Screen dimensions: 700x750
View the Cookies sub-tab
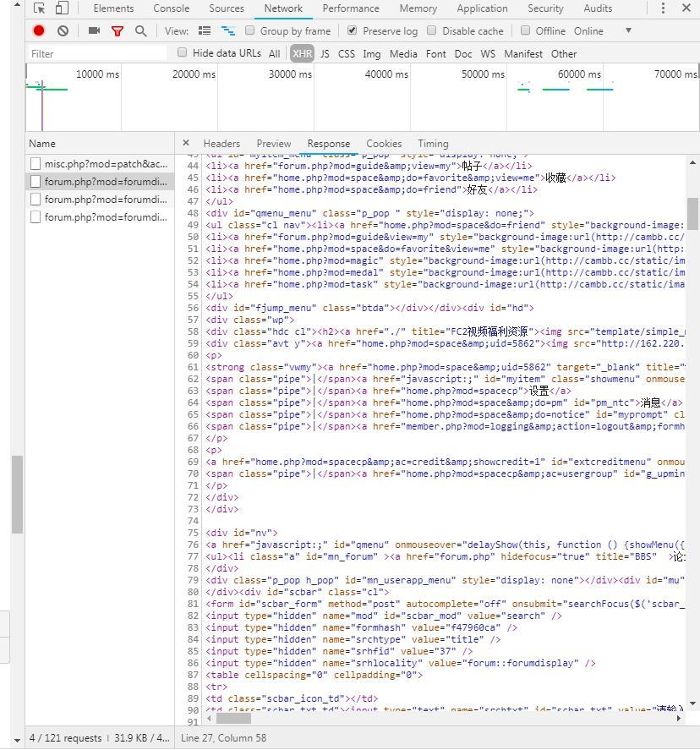(x=384, y=144)
